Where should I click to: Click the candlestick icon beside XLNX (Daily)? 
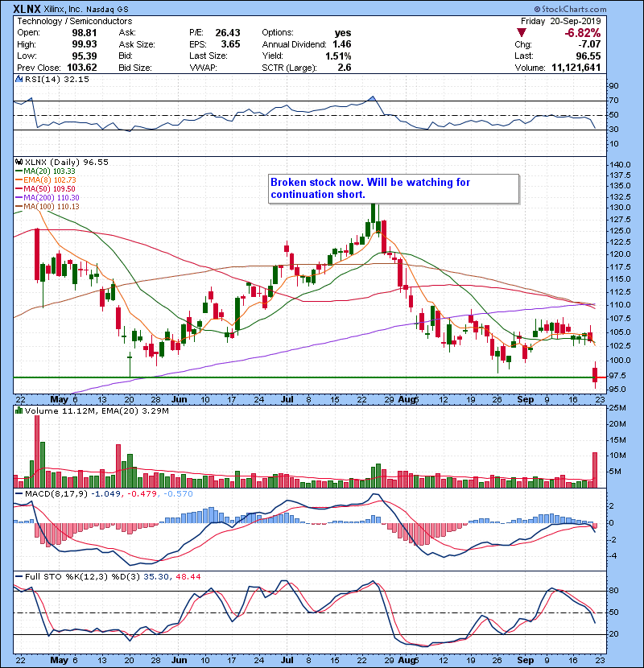(19, 162)
